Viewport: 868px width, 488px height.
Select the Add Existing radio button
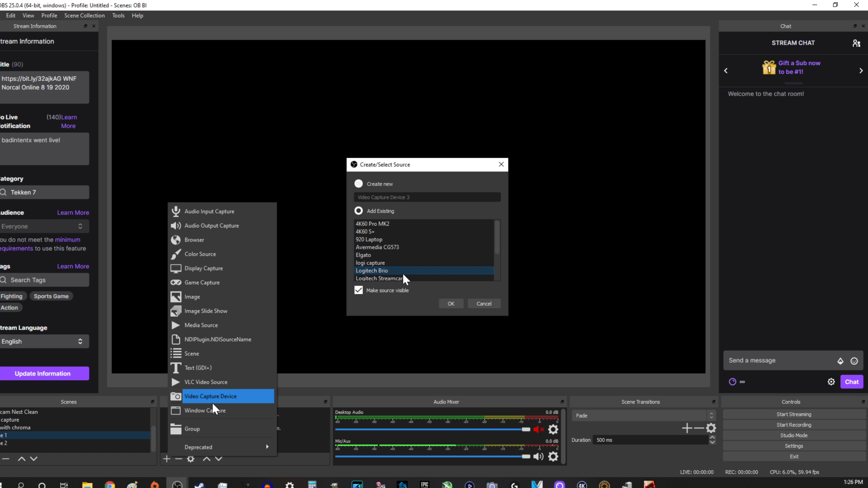pyautogui.click(x=358, y=211)
